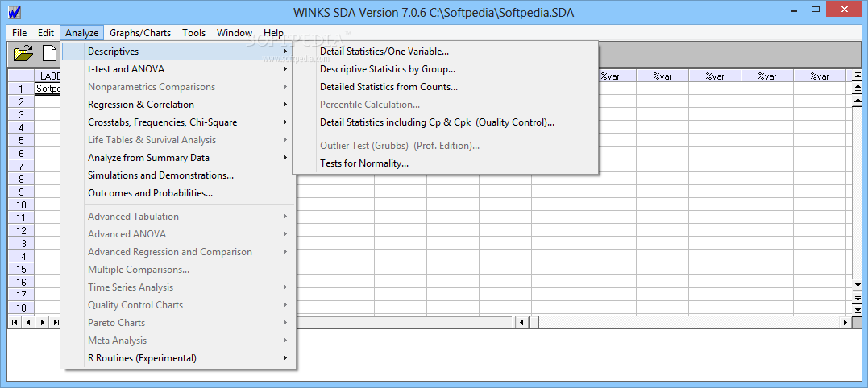Select Detail Statistics/One Variable
The height and width of the screenshot is (388, 868).
click(445, 52)
